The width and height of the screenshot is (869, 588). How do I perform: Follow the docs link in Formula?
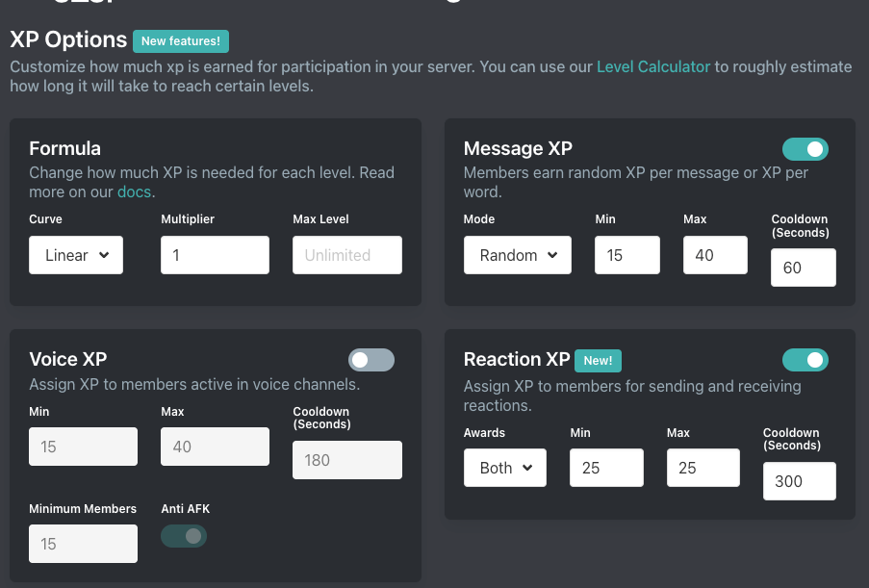(x=134, y=192)
